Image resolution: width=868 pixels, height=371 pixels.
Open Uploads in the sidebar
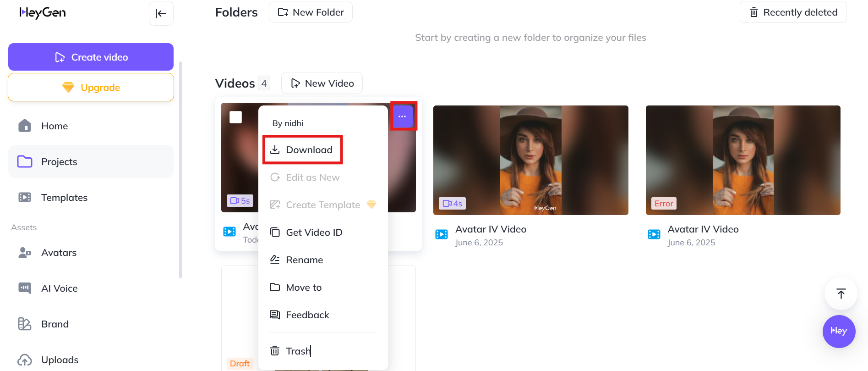click(60, 360)
